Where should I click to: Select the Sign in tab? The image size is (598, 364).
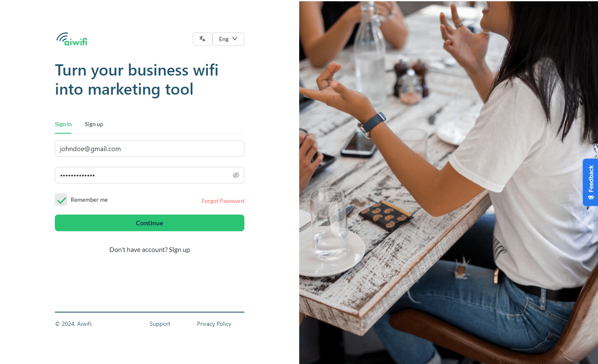click(63, 124)
